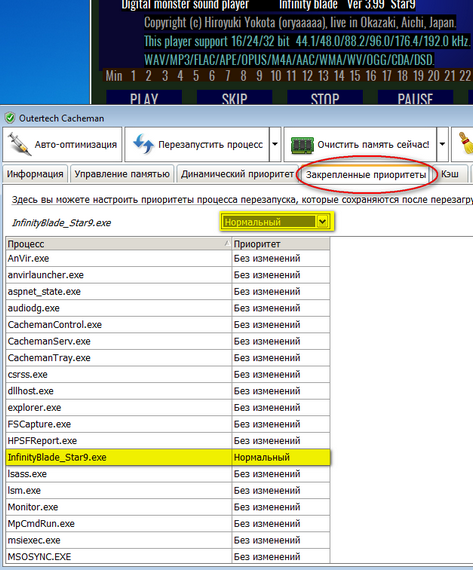Select the lsm.exe process row
Image resolution: width=473 pixels, height=570 pixels.
pos(168,490)
